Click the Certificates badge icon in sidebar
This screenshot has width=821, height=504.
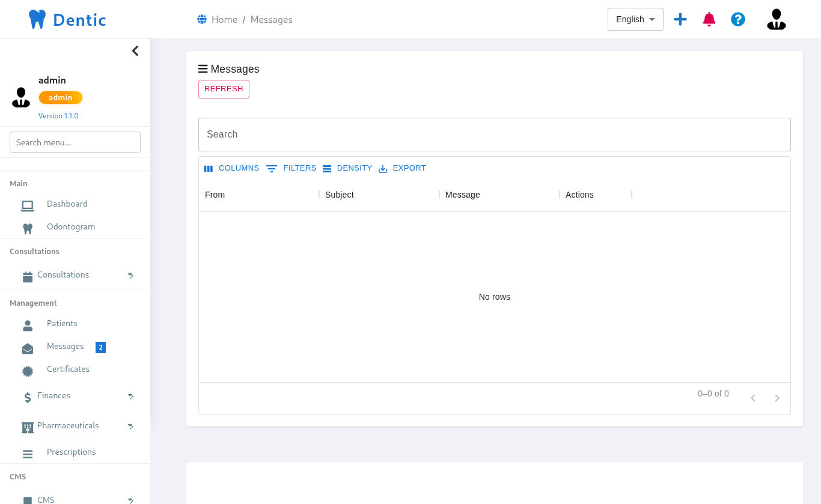click(x=28, y=371)
